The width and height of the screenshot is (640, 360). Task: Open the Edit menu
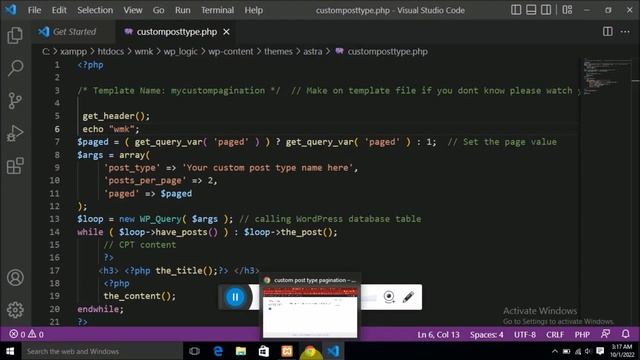point(59,10)
